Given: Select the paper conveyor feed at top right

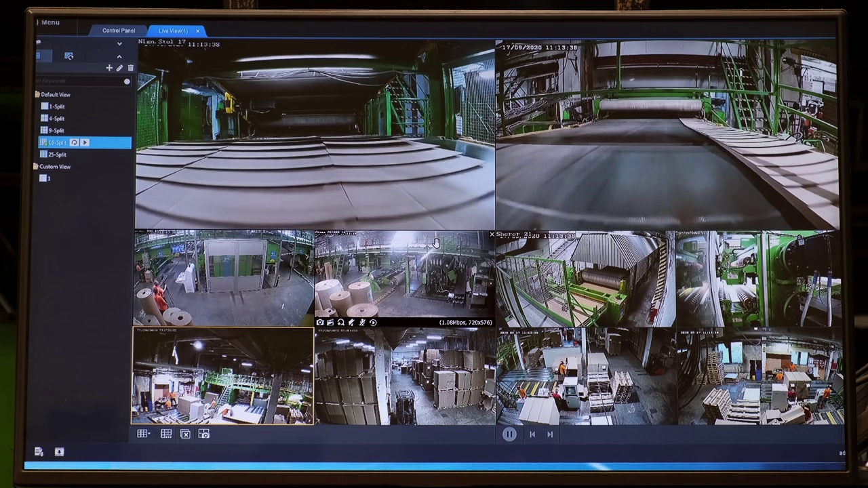Looking at the screenshot, I should pos(667,134).
